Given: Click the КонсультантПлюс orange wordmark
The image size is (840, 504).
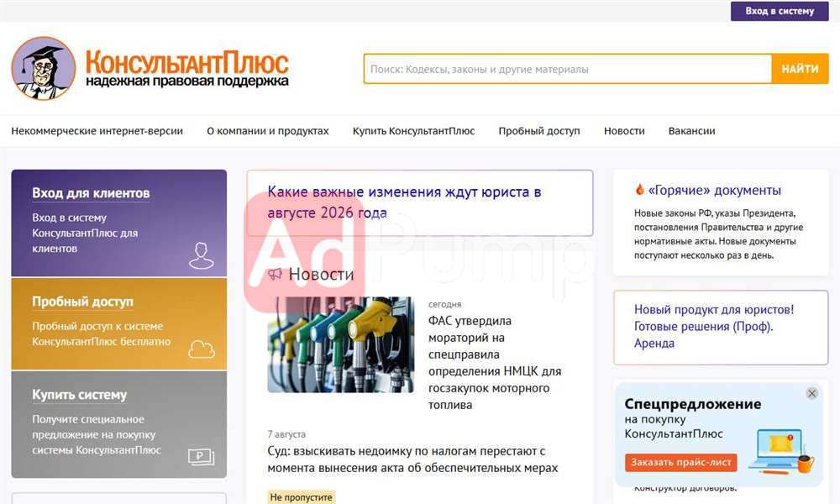Looking at the screenshot, I should click(x=187, y=61).
